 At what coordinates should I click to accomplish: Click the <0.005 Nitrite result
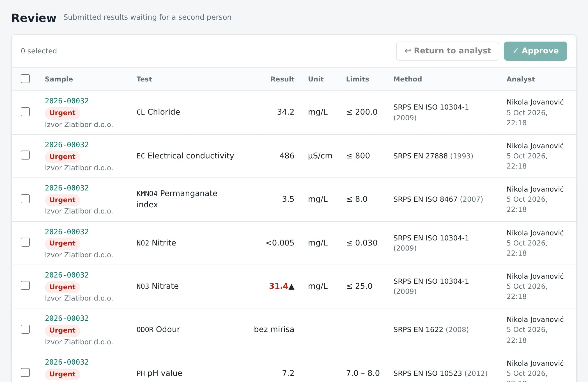coord(280,243)
